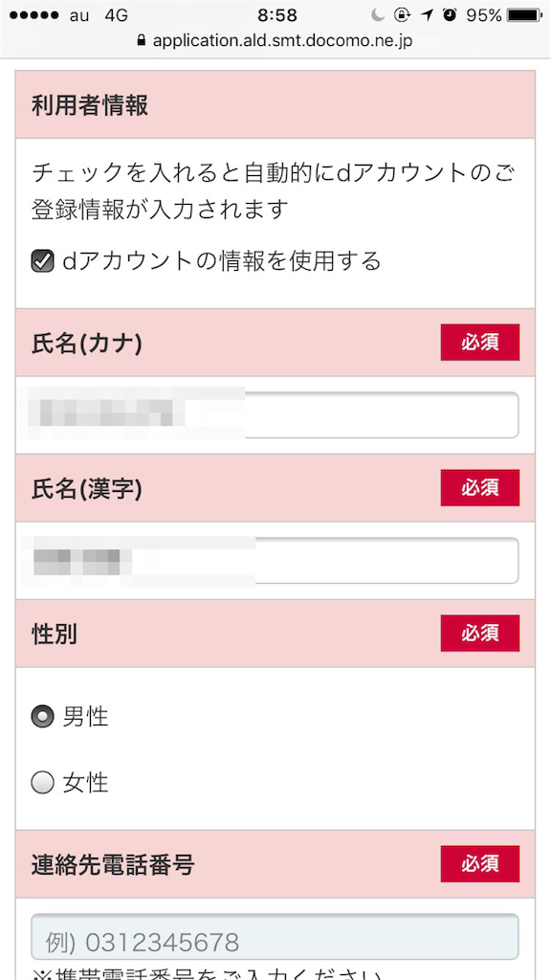551x980 pixels.
Task: Tap the alarm clock status icon
Action: pyautogui.click(x=450, y=15)
